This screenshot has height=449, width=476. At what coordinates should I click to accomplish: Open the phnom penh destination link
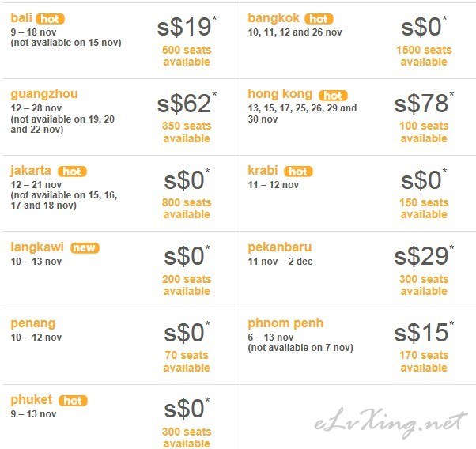tap(285, 323)
